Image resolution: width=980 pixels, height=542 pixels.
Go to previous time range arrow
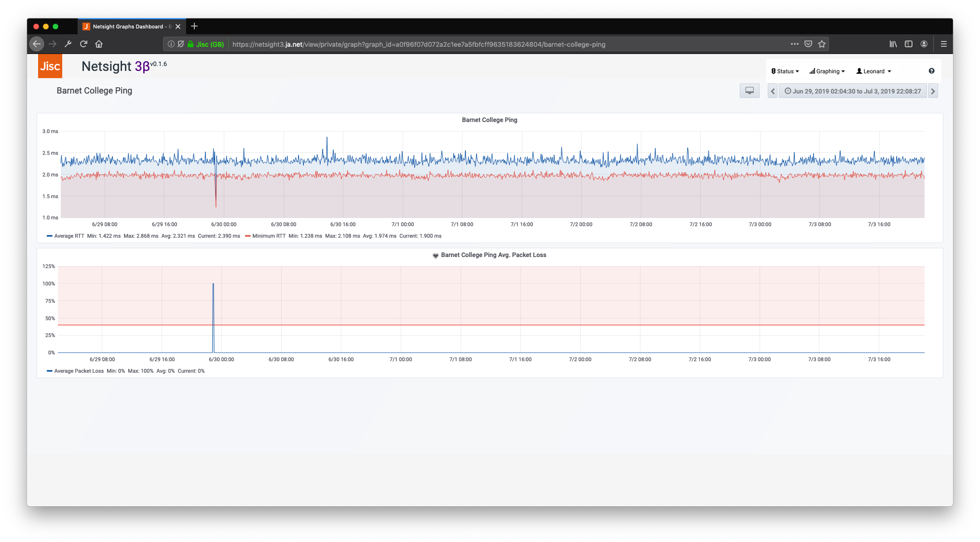point(772,91)
